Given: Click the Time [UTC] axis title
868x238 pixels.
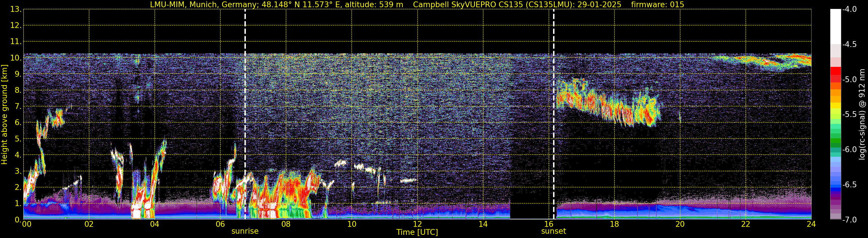Looking at the screenshot, I should point(417,232).
